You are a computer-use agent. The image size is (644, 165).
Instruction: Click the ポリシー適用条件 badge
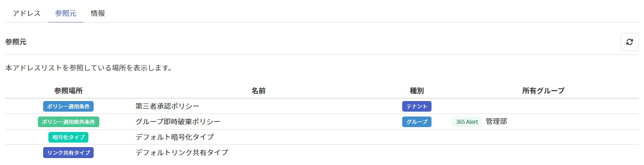coord(68,106)
